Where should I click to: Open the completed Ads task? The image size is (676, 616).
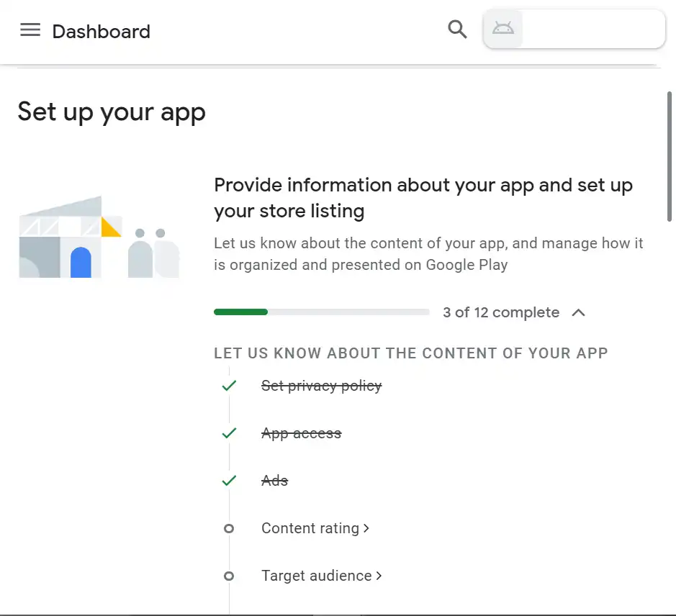pos(274,481)
